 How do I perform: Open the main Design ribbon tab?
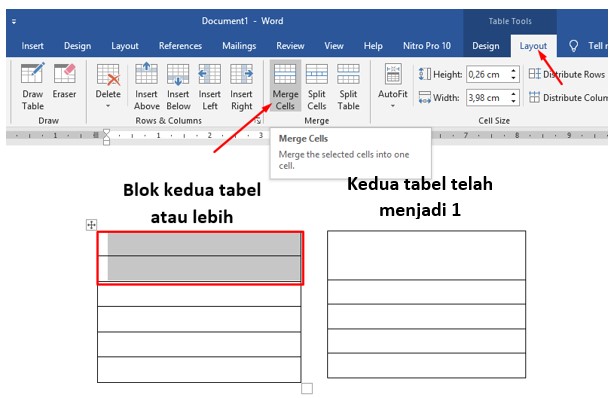pyautogui.click(x=78, y=46)
